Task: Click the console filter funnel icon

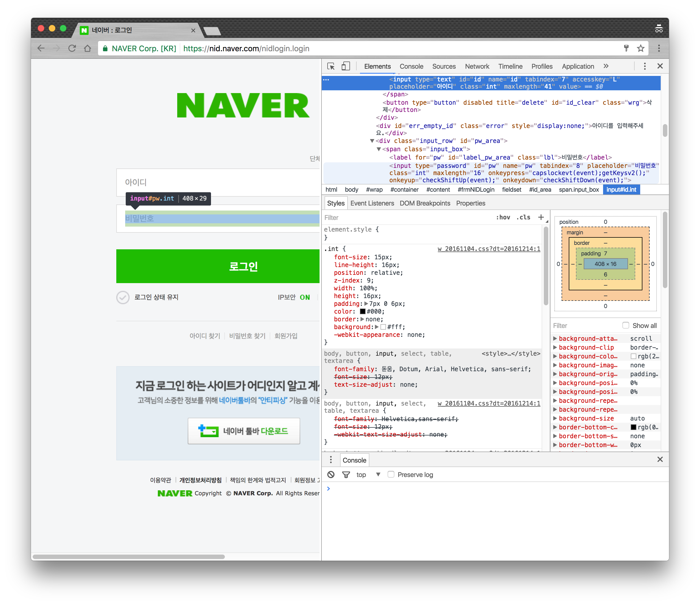Action: (x=346, y=475)
